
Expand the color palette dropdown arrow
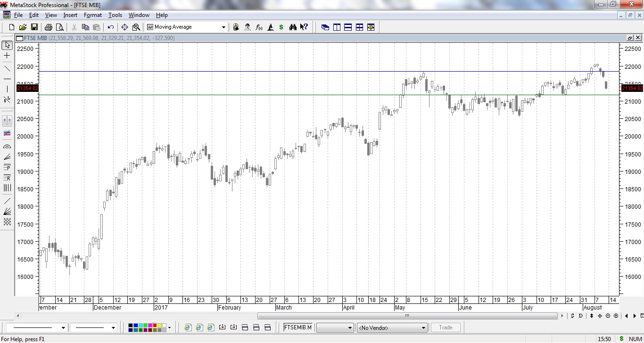tap(169, 327)
